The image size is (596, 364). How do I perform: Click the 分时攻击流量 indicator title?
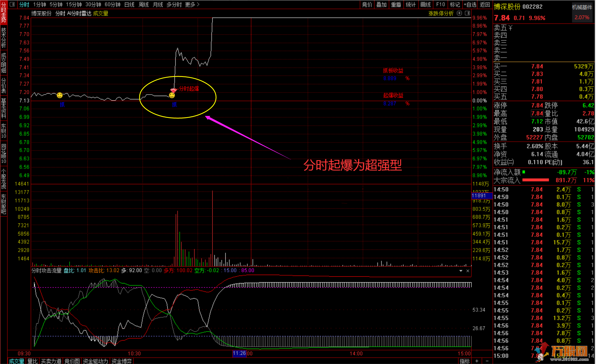pyautogui.click(x=47, y=270)
